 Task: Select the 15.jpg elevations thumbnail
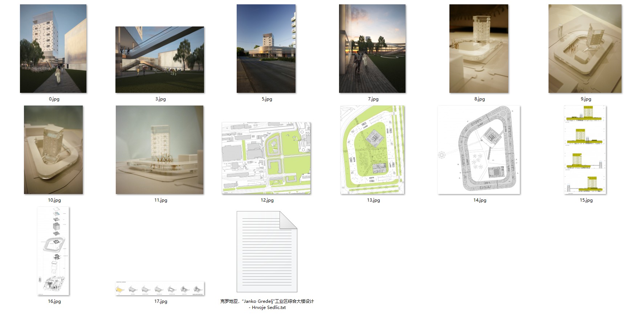coord(585,150)
